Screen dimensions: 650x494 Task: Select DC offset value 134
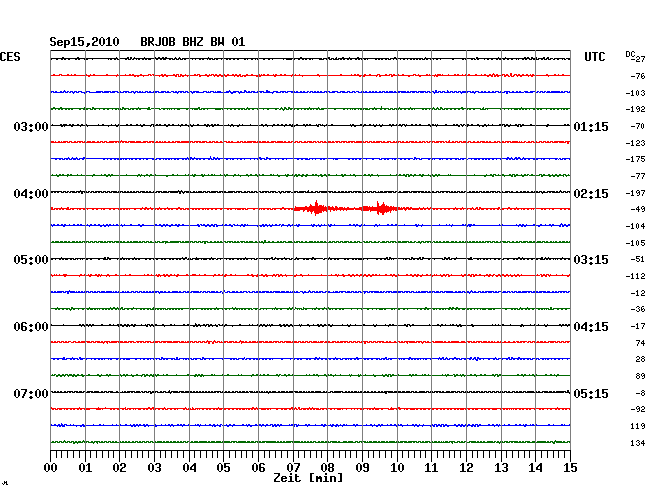[638, 443]
